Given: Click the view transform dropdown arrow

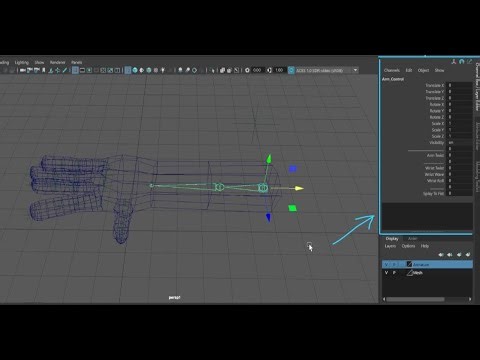Looking at the screenshot, I should pyautogui.click(x=355, y=70).
